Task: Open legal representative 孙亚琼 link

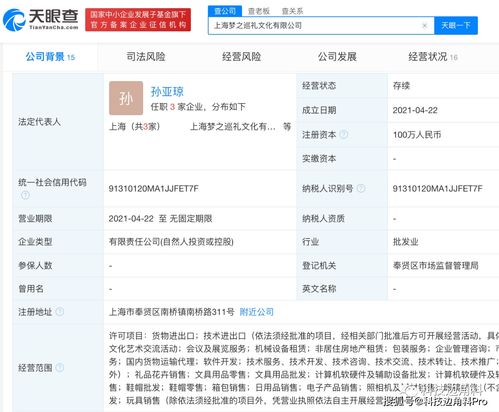Action: click(167, 91)
